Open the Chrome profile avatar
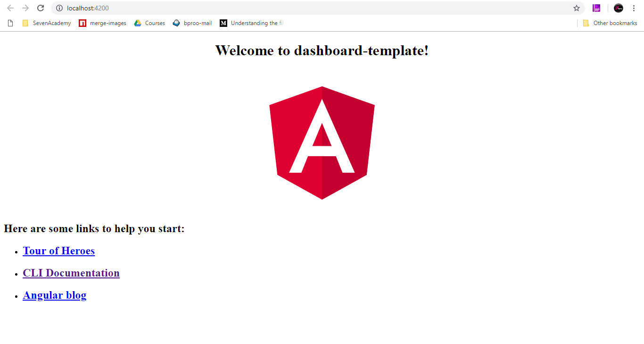644x344 pixels. (619, 8)
